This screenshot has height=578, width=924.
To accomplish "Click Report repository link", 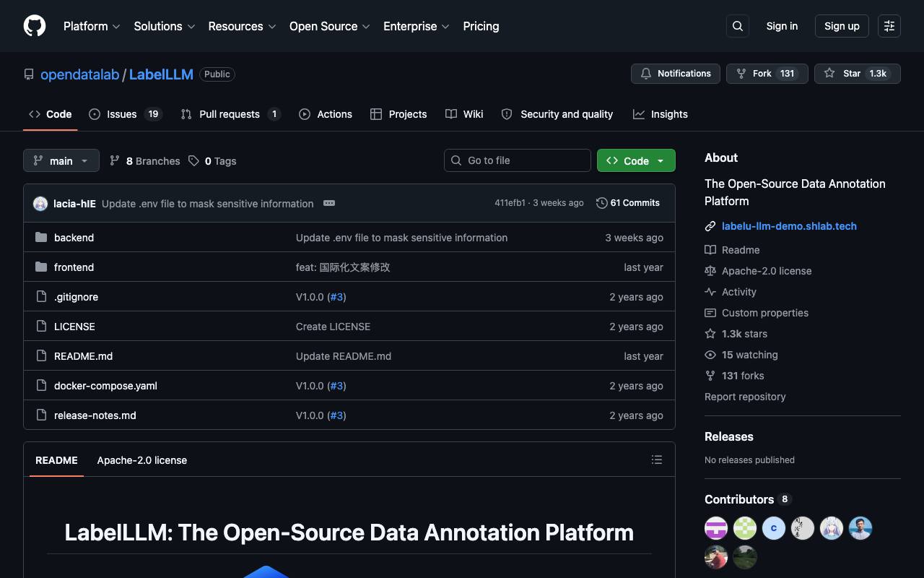I will coord(745,397).
